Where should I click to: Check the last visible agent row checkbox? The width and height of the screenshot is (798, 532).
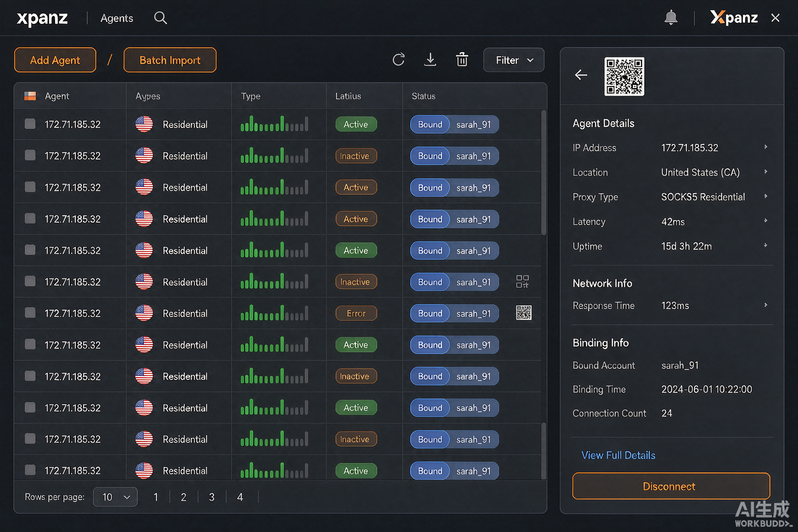click(x=30, y=470)
